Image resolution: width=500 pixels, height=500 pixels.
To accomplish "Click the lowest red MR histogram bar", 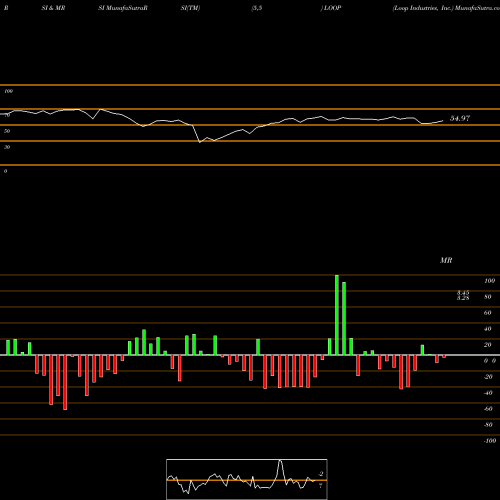I will pos(65,382).
